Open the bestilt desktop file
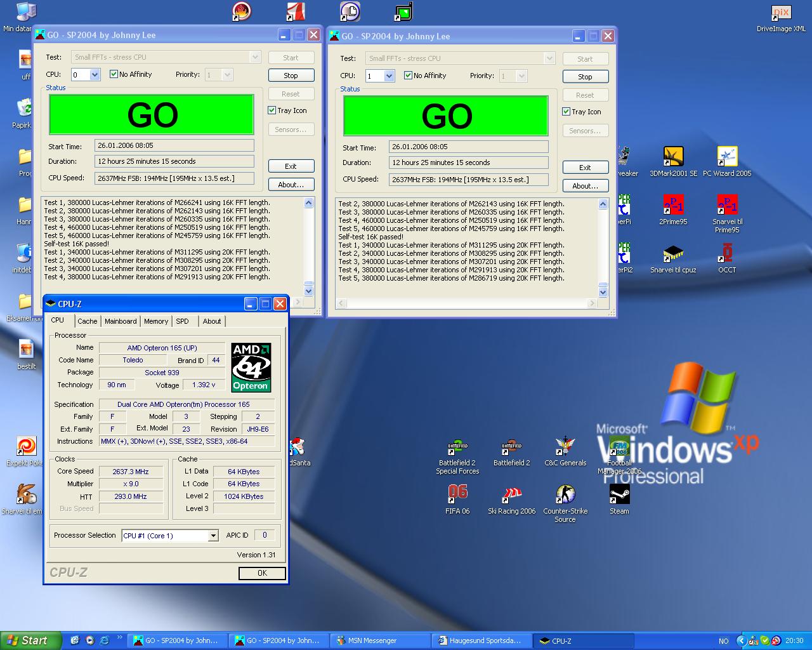 click(x=26, y=355)
